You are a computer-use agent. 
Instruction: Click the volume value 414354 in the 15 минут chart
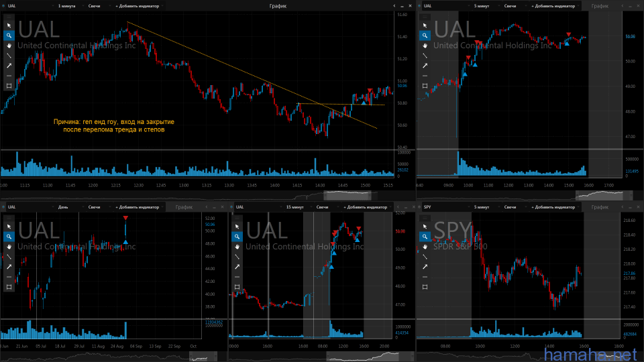pos(402,333)
